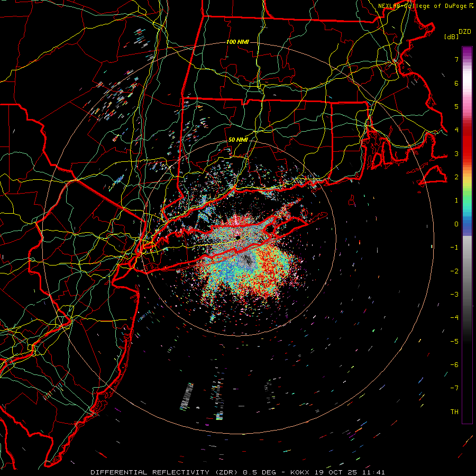
Task: Click the '4' value on the color scale
Action: 456,130
